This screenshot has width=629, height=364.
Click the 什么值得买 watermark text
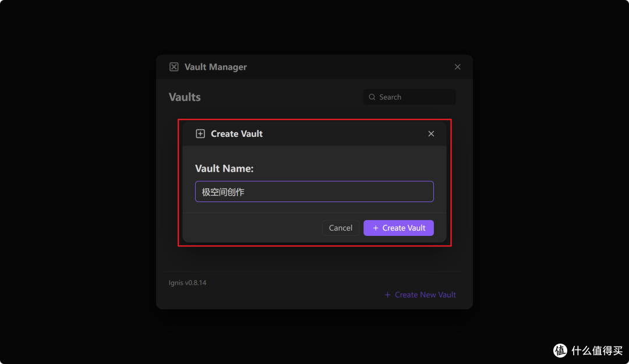(597, 351)
